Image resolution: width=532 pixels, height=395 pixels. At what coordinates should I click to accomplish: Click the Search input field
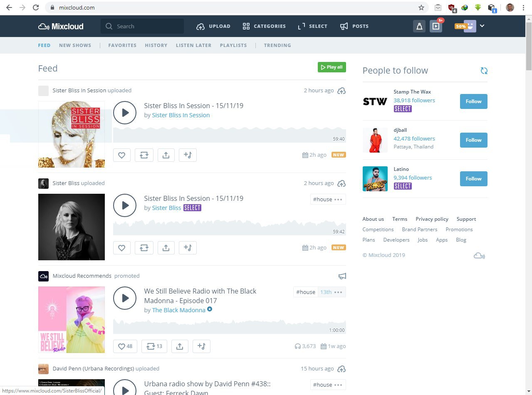pyautogui.click(x=142, y=26)
